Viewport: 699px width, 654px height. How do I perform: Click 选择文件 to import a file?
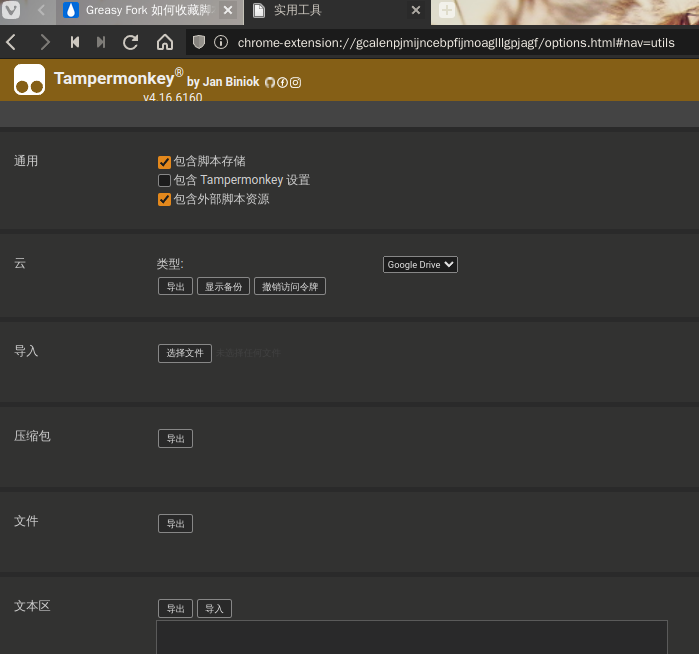(x=185, y=353)
